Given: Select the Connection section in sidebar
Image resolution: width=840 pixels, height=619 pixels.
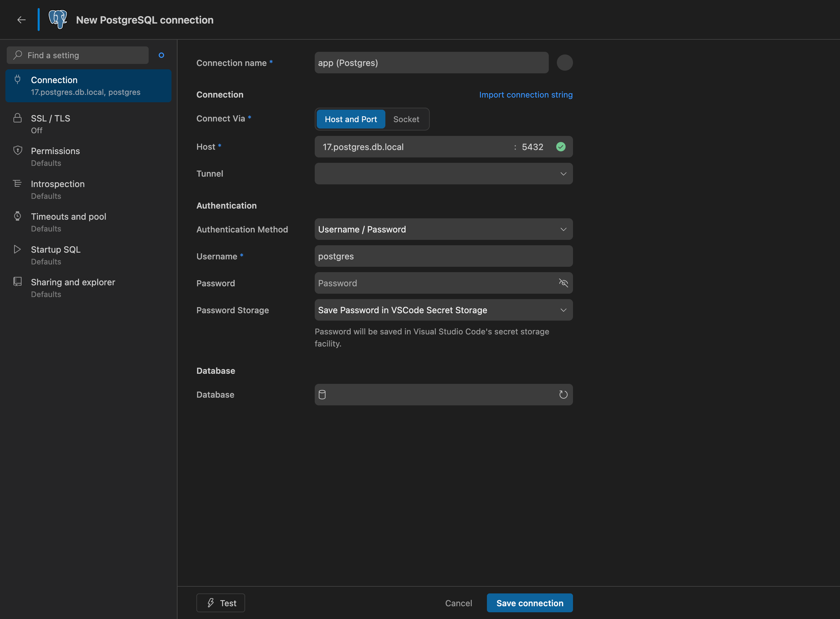Looking at the screenshot, I should (88, 86).
